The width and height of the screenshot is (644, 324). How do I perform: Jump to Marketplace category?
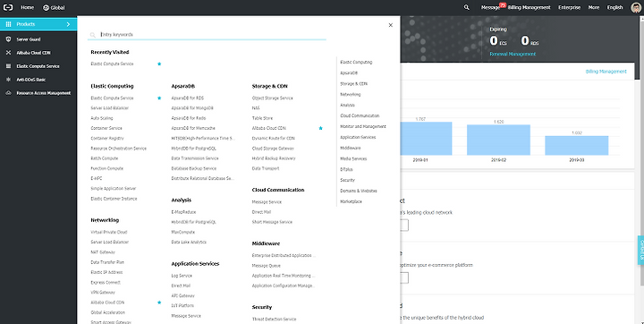click(x=352, y=201)
